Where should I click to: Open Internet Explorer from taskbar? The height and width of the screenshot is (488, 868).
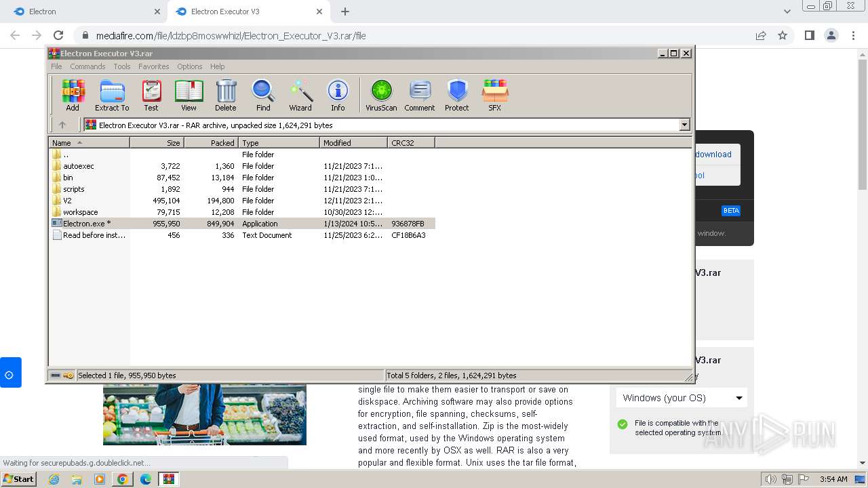(x=54, y=479)
